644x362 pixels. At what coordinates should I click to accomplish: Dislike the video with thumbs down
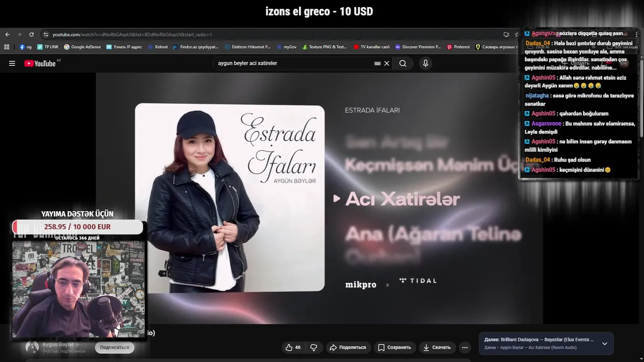click(313, 347)
